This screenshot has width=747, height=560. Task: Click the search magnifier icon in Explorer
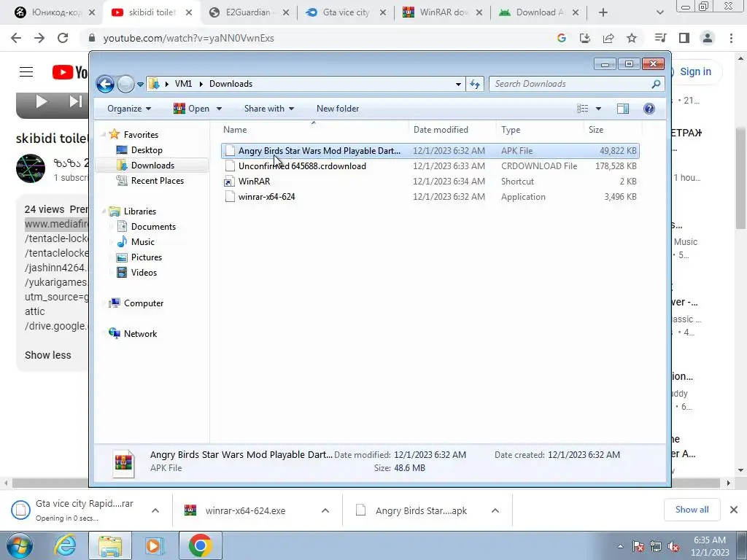[x=656, y=84]
